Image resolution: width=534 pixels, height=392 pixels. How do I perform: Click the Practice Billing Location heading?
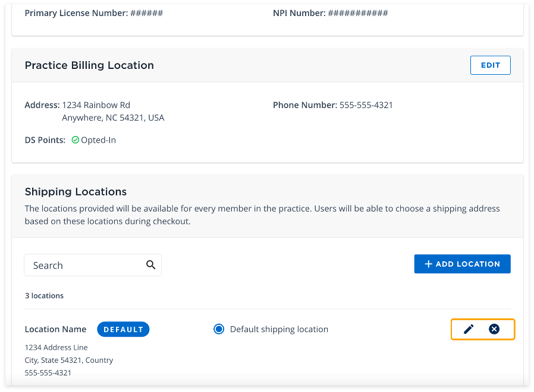(x=89, y=65)
